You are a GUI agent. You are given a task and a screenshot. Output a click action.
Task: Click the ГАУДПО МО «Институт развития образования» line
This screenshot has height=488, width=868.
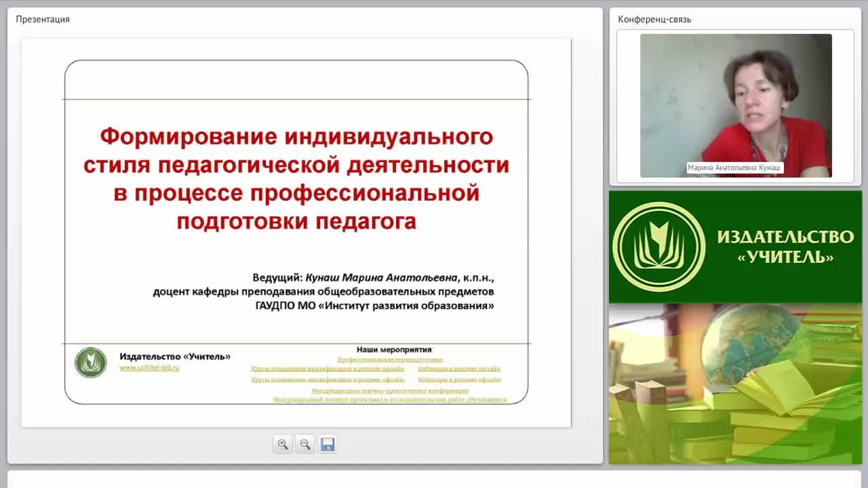coord(375,306)
